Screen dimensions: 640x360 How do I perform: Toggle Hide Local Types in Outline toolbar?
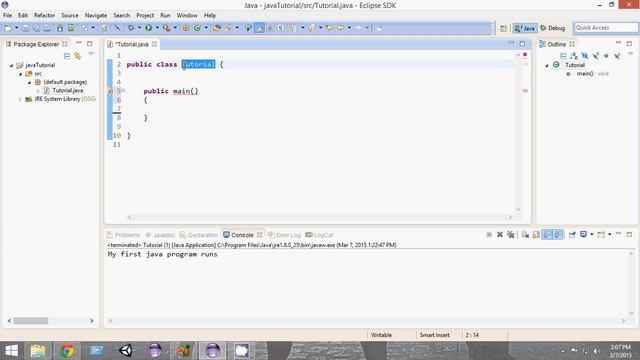pyautogui.click(x=617, y=56)
